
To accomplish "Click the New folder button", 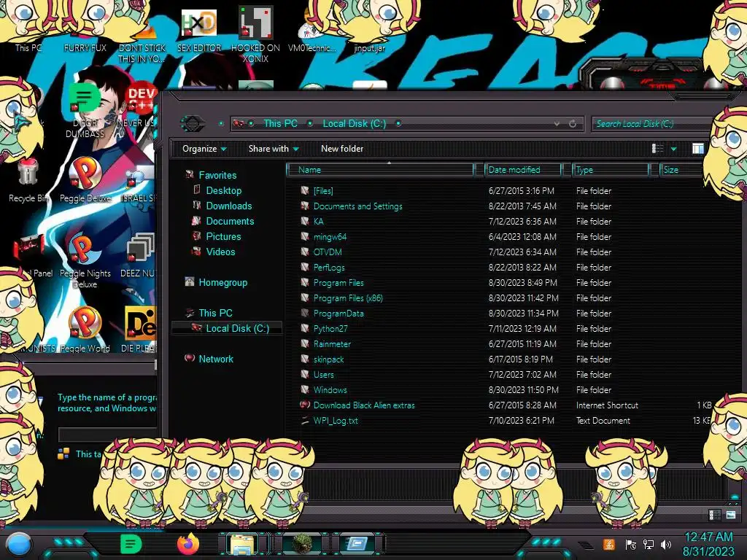I will [342, 149].
